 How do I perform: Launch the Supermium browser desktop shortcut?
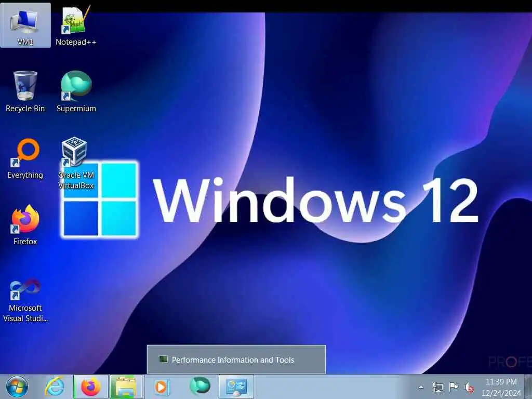pyautogui.click(x=76, y=91)
